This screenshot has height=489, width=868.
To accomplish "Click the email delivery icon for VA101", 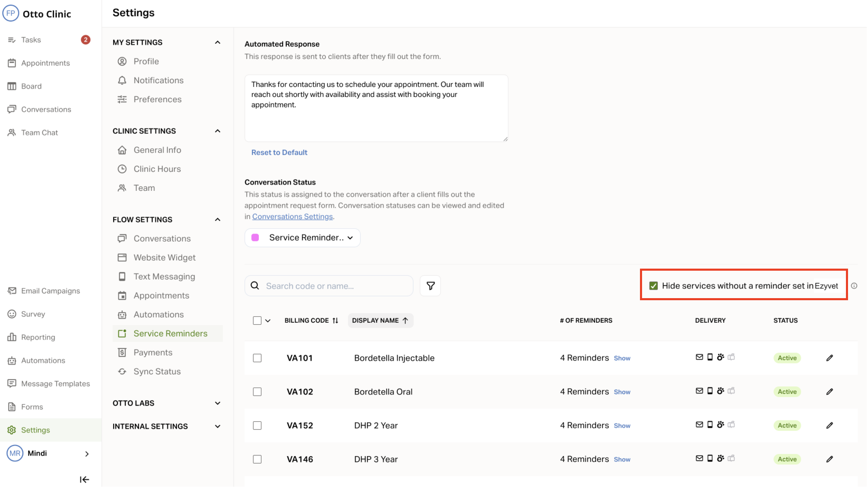I will tap(699, 357).
